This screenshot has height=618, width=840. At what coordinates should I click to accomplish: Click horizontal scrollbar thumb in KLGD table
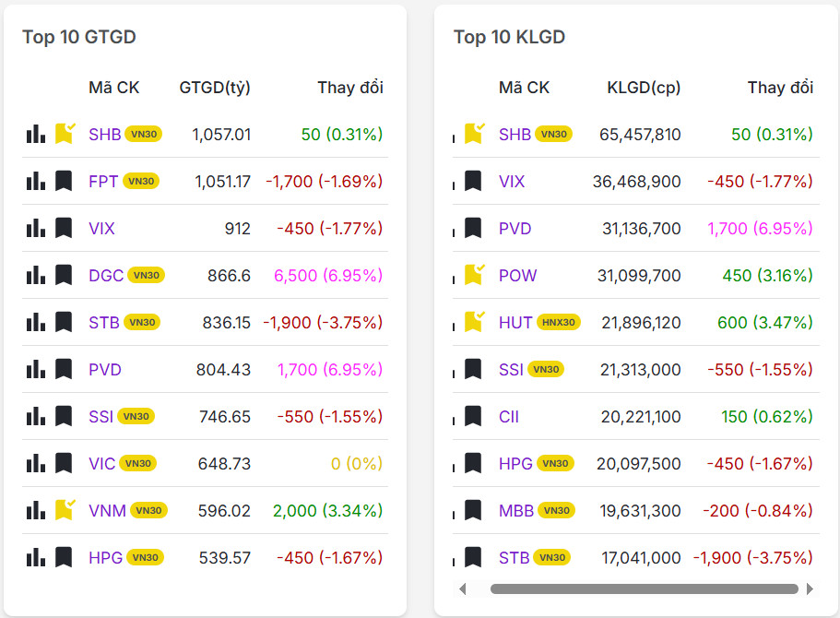644,588
